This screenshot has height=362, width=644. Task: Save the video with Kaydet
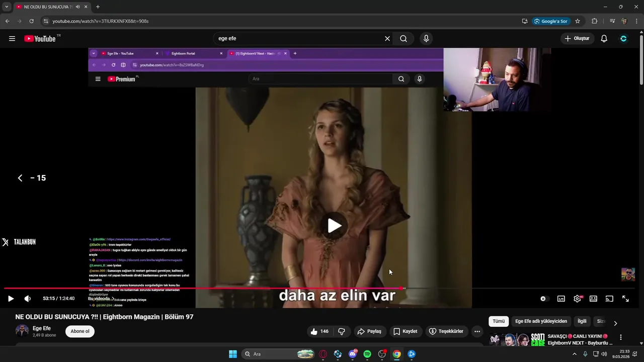(x=406, y=331)
